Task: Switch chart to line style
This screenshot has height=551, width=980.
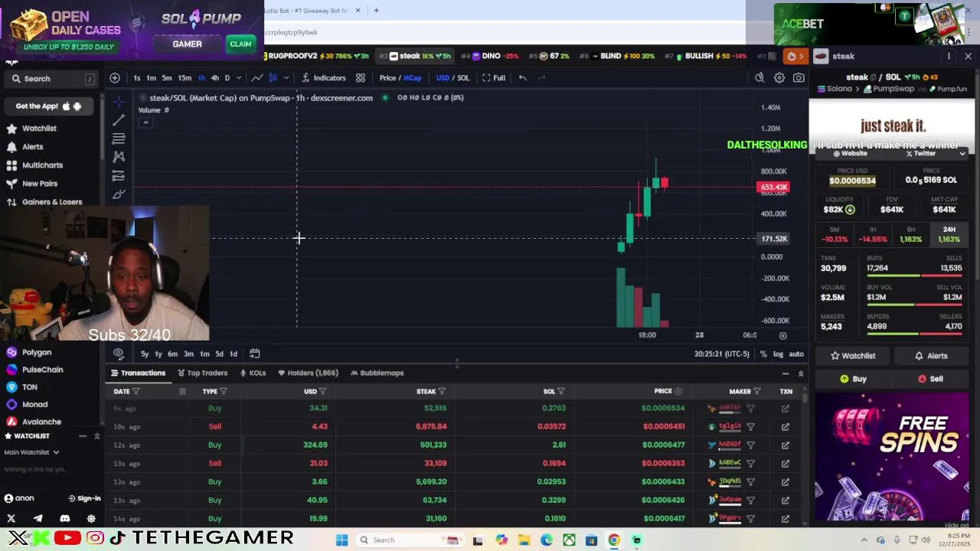Action: pyautogui.click(x=257, y=78)
